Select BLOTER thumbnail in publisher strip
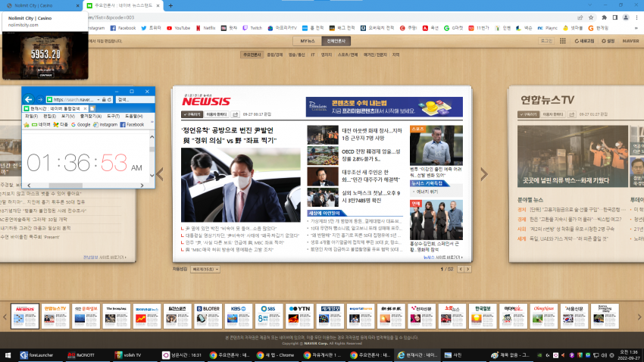 click(x=208, y=316)
